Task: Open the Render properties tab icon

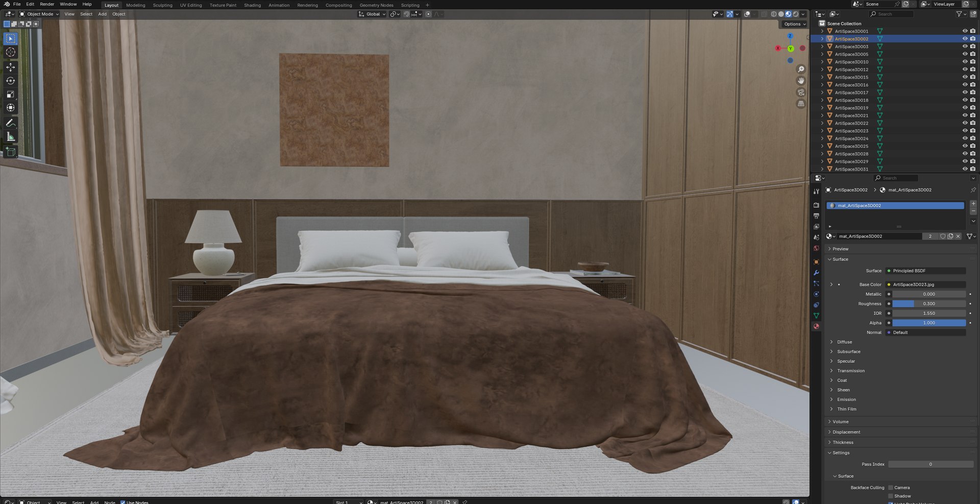Action: point(816,205)
